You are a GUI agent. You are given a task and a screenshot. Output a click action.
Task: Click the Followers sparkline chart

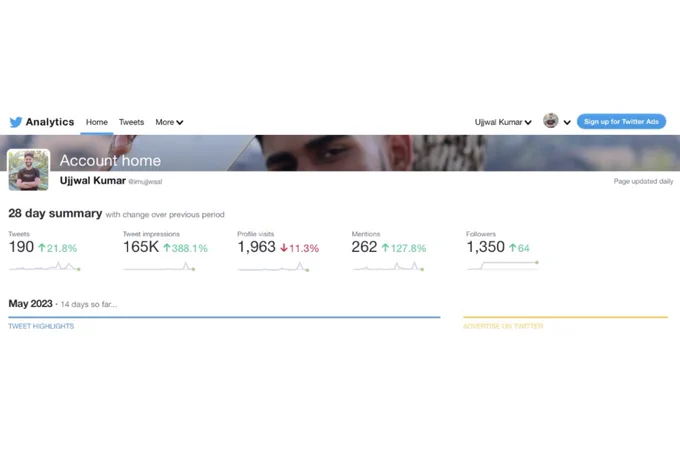coord(503,265)
